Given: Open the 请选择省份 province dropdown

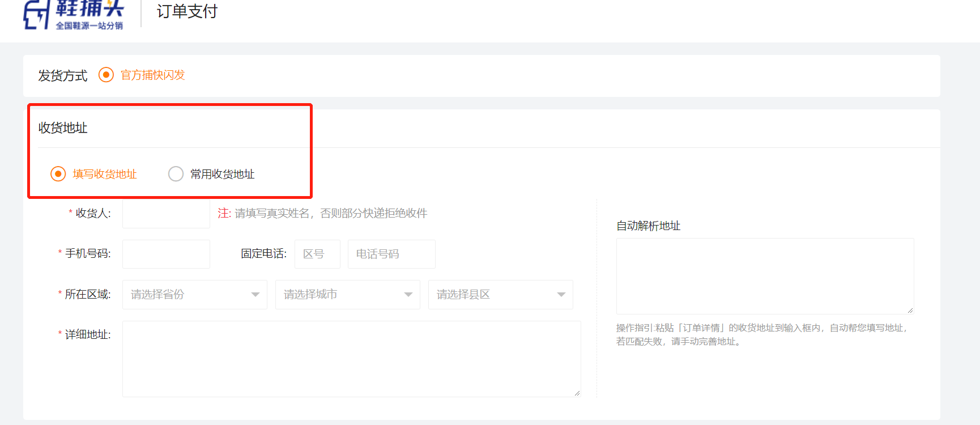Looking at the screenshot, I should [194, 295].
